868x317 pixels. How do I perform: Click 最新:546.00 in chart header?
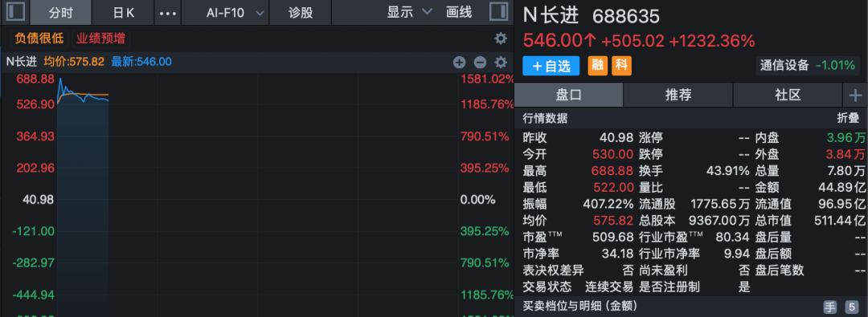point(141,62)
